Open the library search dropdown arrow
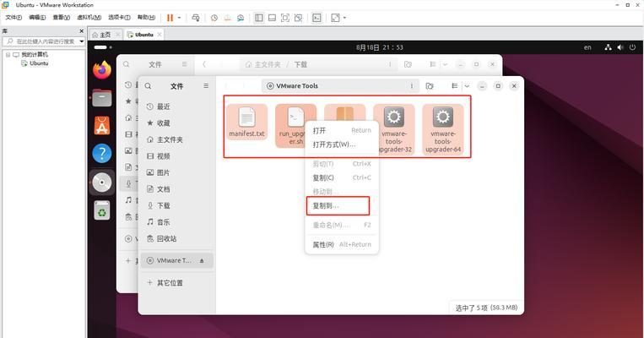The width and height of the screenshot is (644, 338). pyautogui.click(x=81, y=41)
